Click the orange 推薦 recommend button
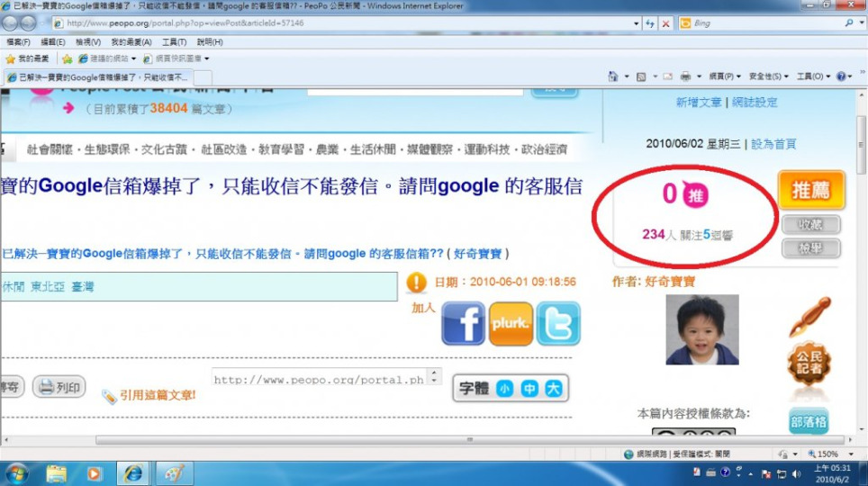 (810, 190)
